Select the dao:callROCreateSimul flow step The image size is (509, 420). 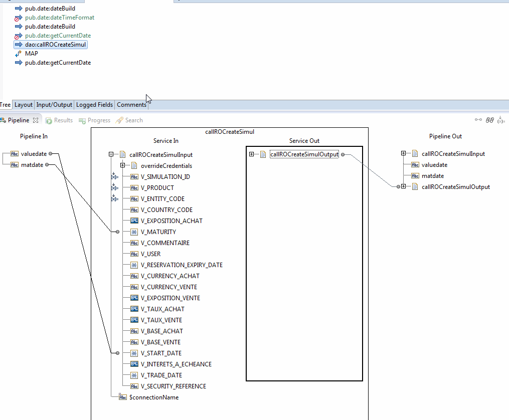(x=51, y=45)
